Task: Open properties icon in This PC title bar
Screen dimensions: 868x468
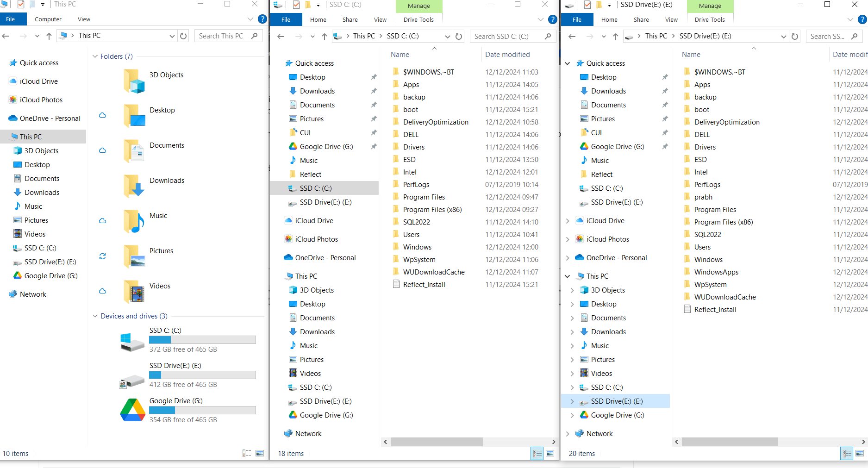Action: coord(20,4)
